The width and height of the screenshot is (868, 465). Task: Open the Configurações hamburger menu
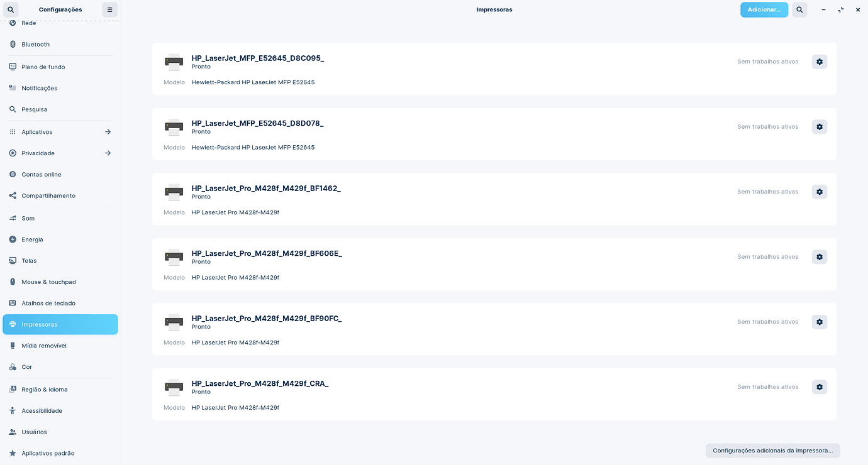(109, 10)
